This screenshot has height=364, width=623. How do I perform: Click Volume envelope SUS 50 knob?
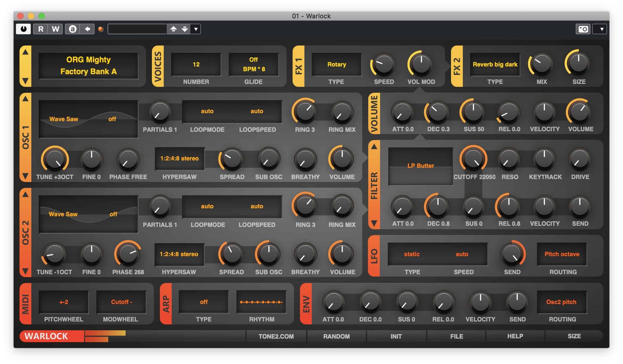coord(473,112)
